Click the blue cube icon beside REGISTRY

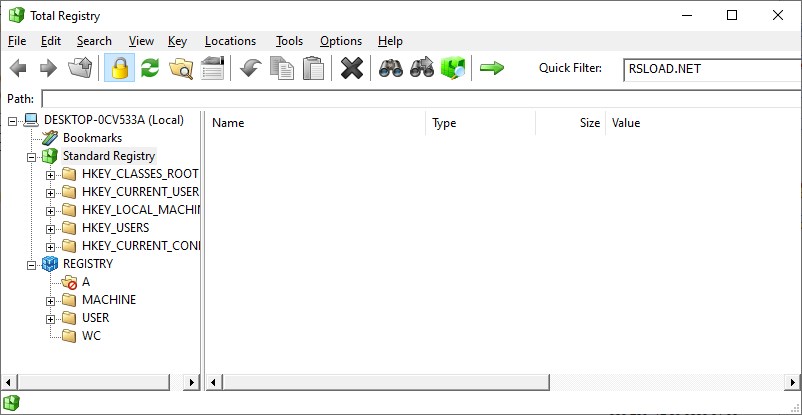coord(50,264)
